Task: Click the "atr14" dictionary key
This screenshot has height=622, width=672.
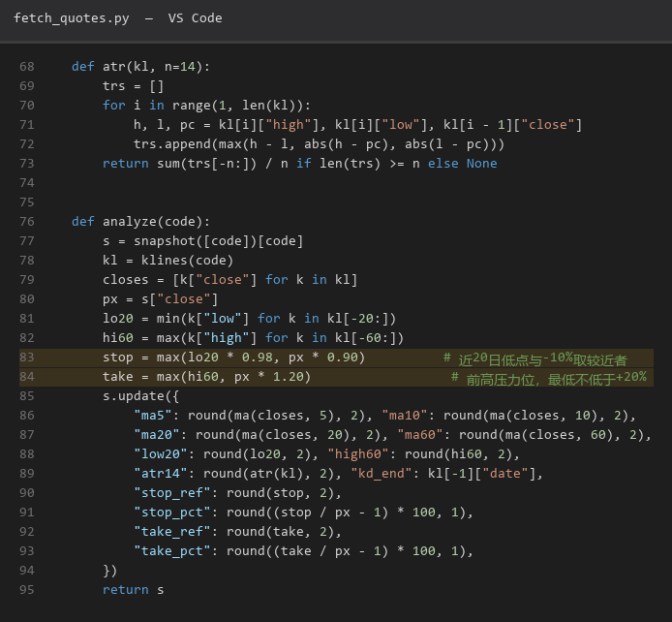Action: 161,473
